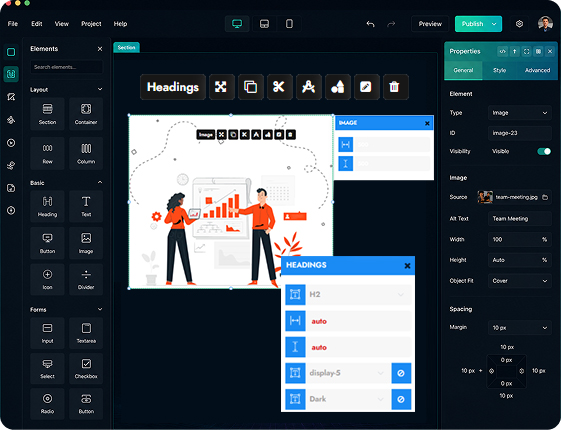The image size is (562, 430).
Task: Switch to mobile viewport icon
Action: click(x=289, y=24)
